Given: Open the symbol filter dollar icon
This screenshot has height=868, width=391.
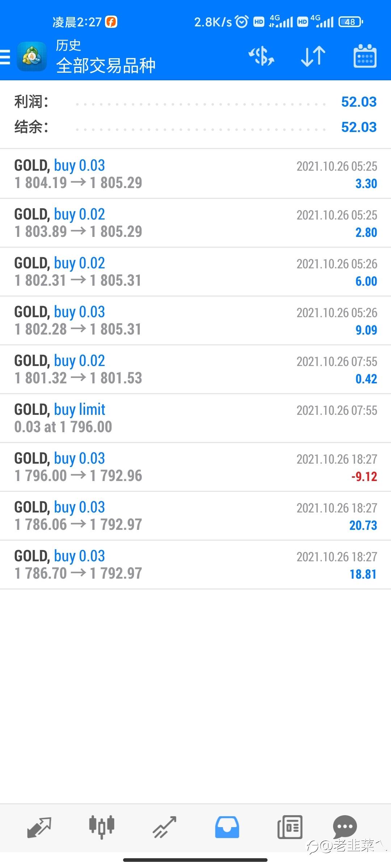Looking at the screenshot, I should (x=261, y=56).
